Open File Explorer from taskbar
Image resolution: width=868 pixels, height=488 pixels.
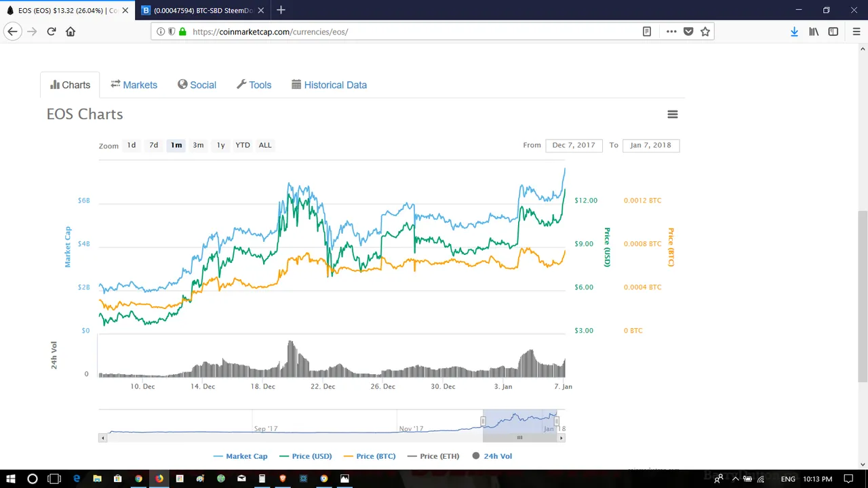pos(97,479)
